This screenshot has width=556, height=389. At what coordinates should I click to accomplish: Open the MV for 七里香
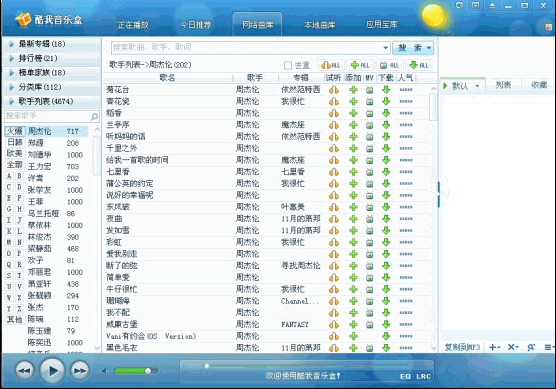(369, 172)
